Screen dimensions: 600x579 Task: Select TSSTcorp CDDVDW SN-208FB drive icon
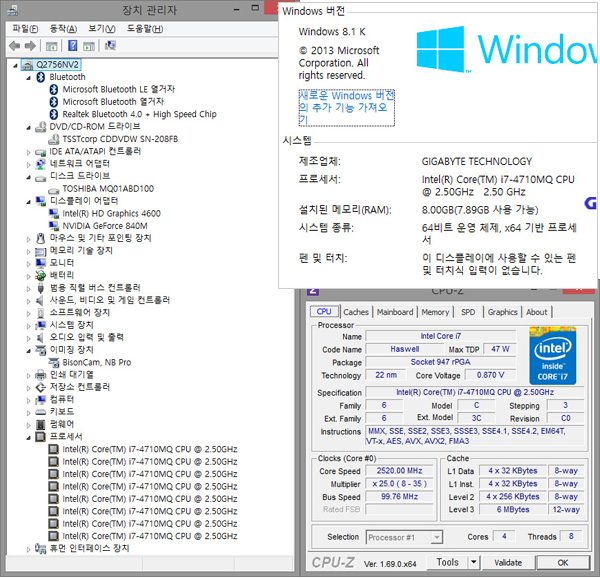54,139
